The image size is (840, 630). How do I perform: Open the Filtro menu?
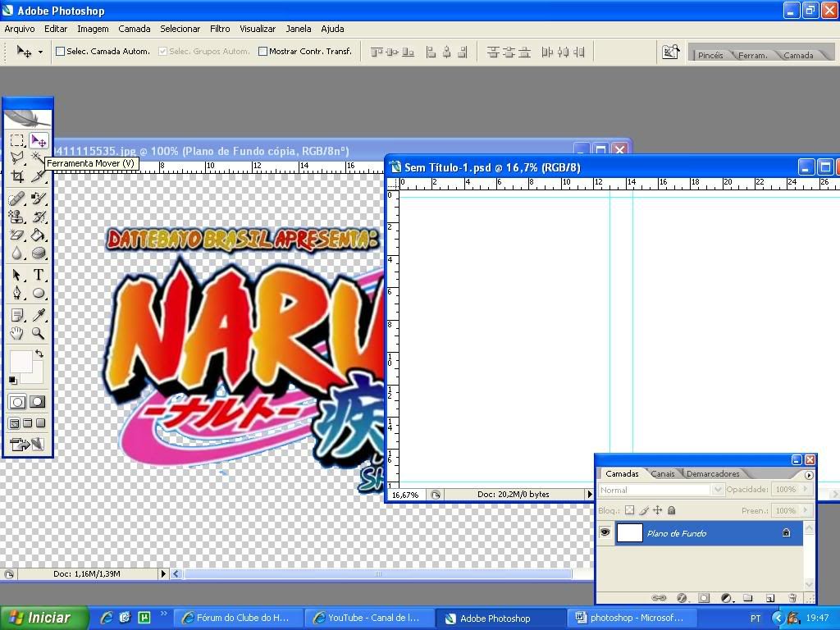point(220,29)
